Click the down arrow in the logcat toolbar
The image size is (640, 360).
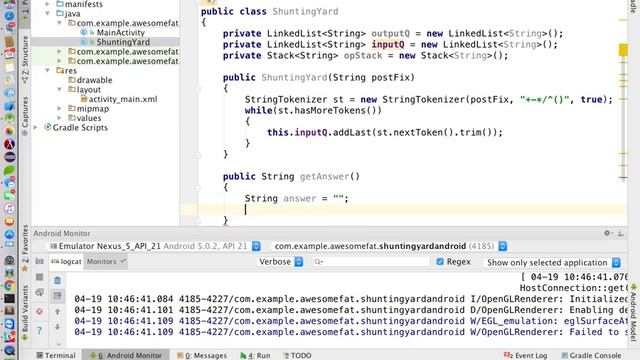pos(58,327)
